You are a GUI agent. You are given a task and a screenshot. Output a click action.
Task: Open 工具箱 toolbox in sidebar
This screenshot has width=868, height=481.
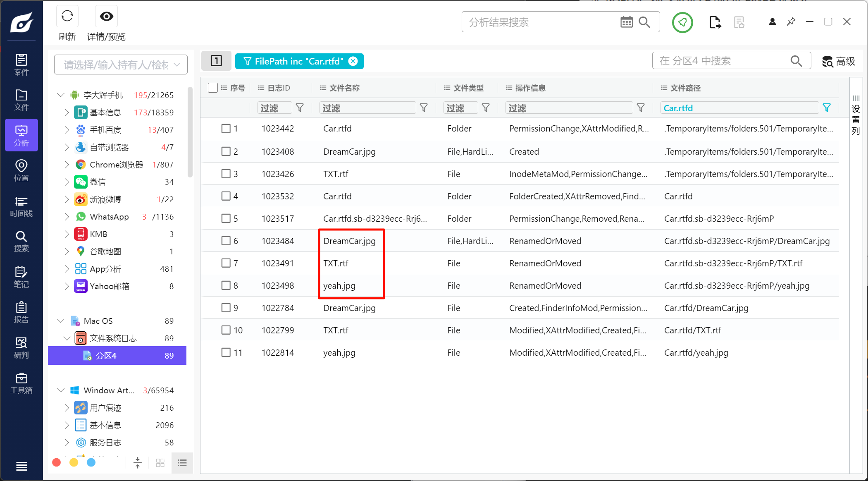21,383
